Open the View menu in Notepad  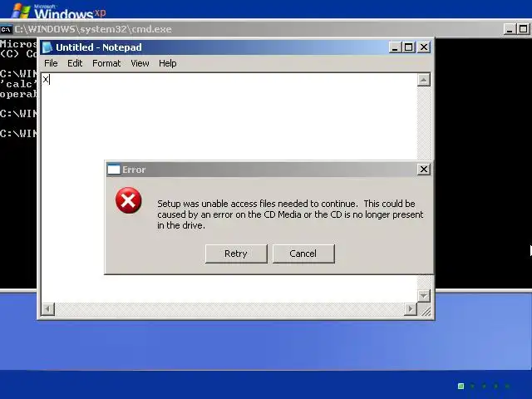pyautogui.click(x=140, y=63)
